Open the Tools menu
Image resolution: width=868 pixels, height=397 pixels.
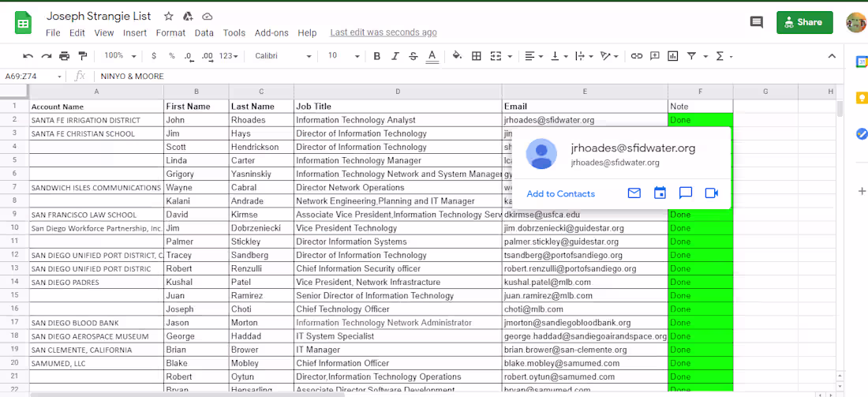(x=234, y=32)
